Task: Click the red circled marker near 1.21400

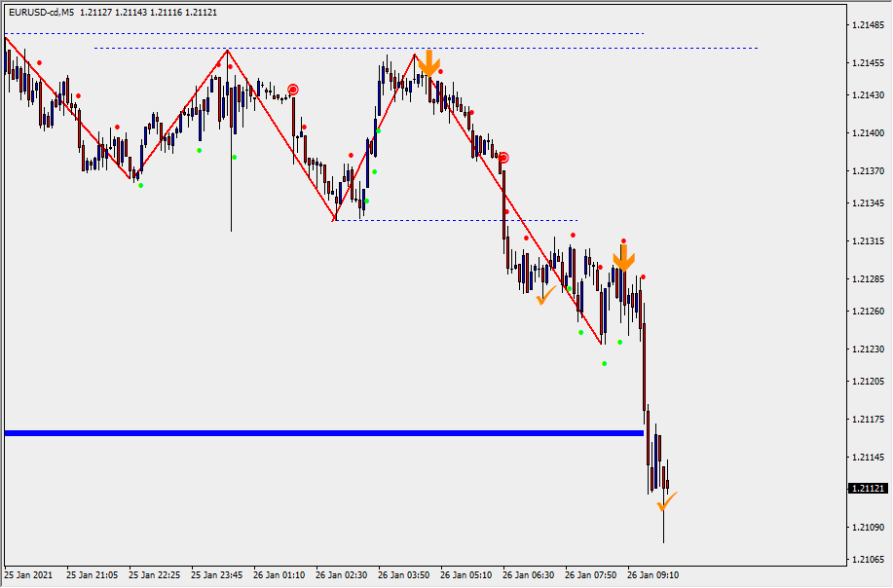Action: [502, 157]
